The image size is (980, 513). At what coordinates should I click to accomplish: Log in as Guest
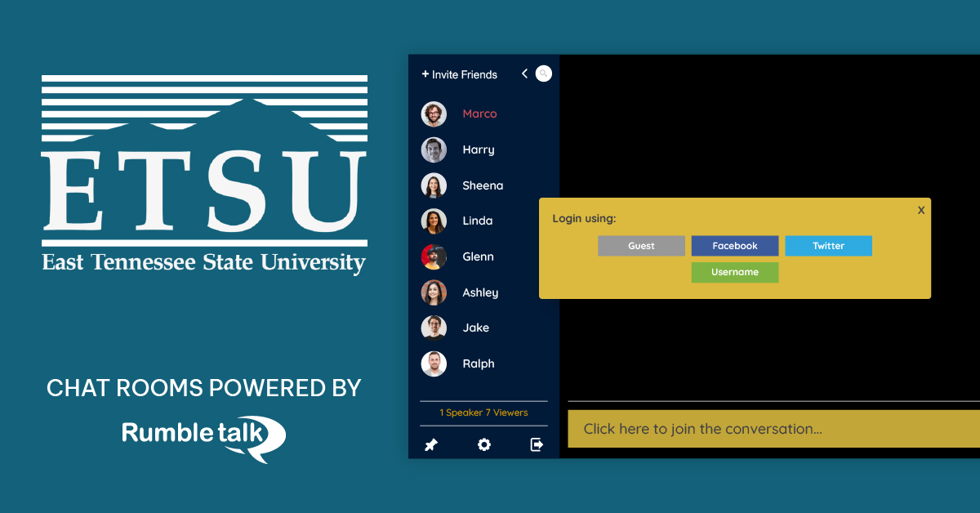point(641,246)
